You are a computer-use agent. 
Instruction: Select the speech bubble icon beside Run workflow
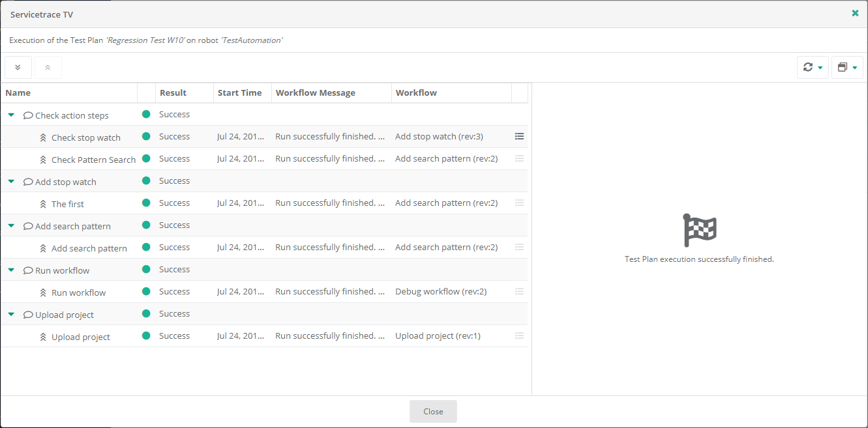pos(27,270)
